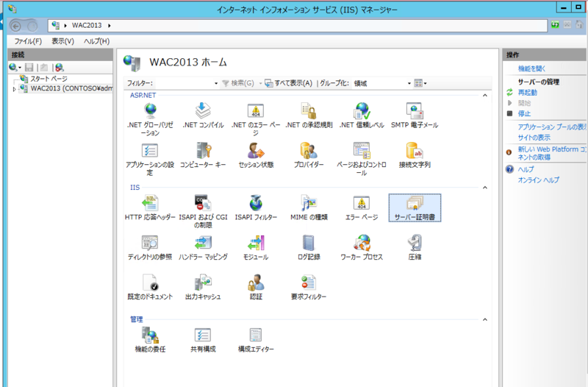Screen dimensions: 588x387
Task: Click the filter text input field
Action: [183, 83]
